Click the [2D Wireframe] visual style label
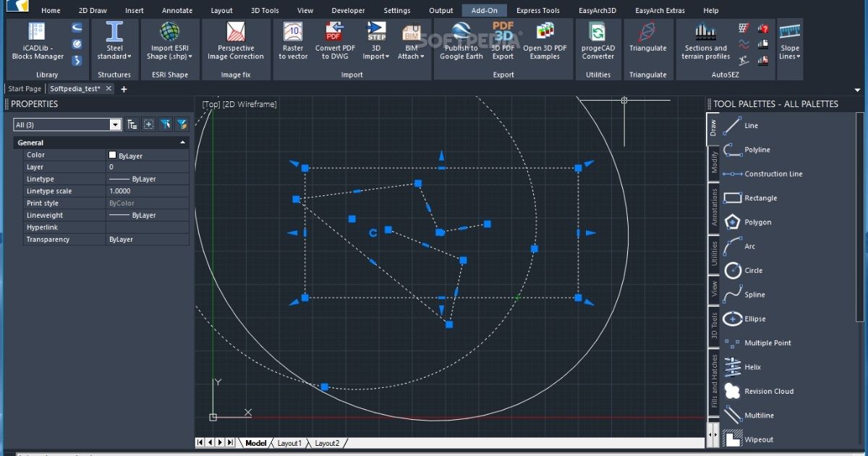 (x=250, y=104)
